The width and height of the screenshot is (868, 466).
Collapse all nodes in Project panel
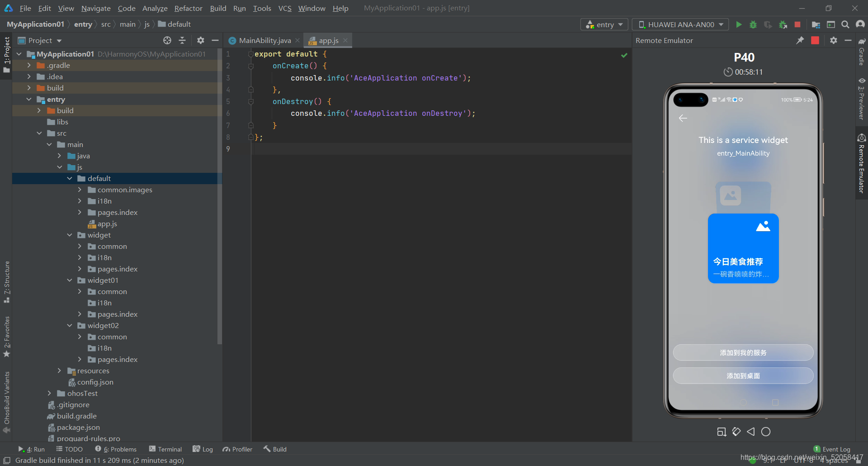(x=182, y=40)
